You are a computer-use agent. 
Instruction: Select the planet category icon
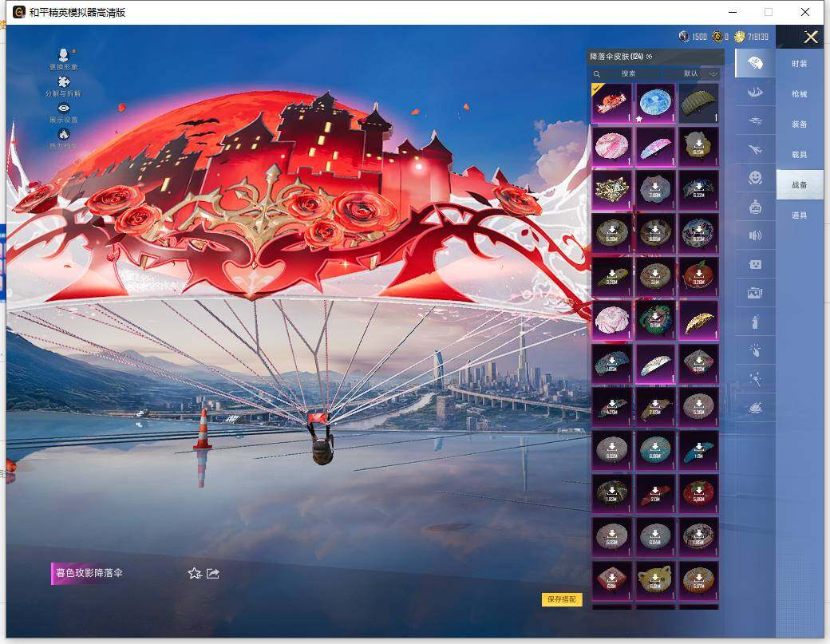[x=755, y=408]
